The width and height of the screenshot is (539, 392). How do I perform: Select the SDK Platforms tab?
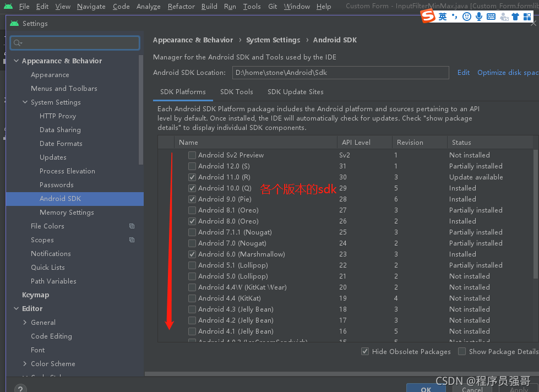tap(183, 92)
